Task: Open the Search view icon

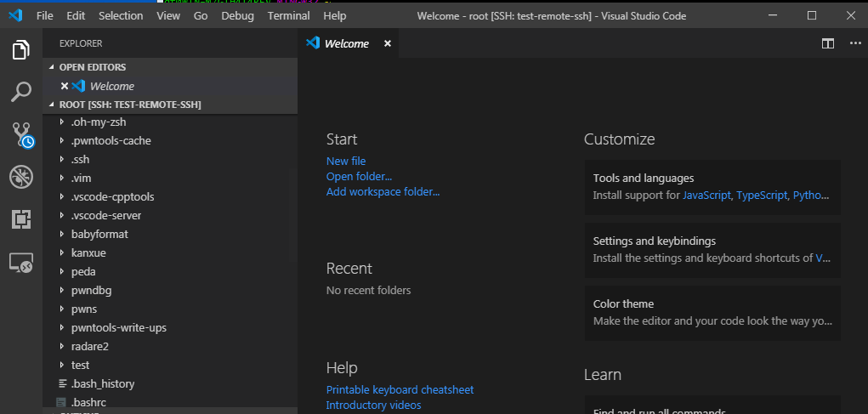Action: (x=21, y=92)
